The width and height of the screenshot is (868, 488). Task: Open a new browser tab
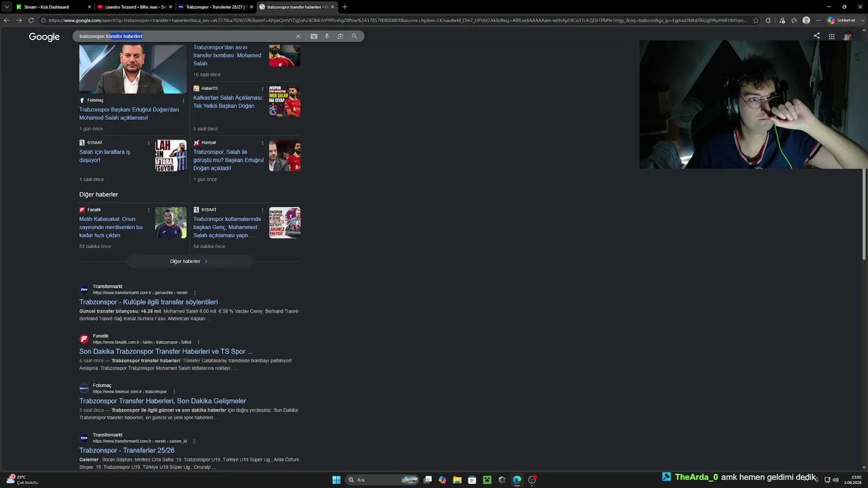[344, 7]
